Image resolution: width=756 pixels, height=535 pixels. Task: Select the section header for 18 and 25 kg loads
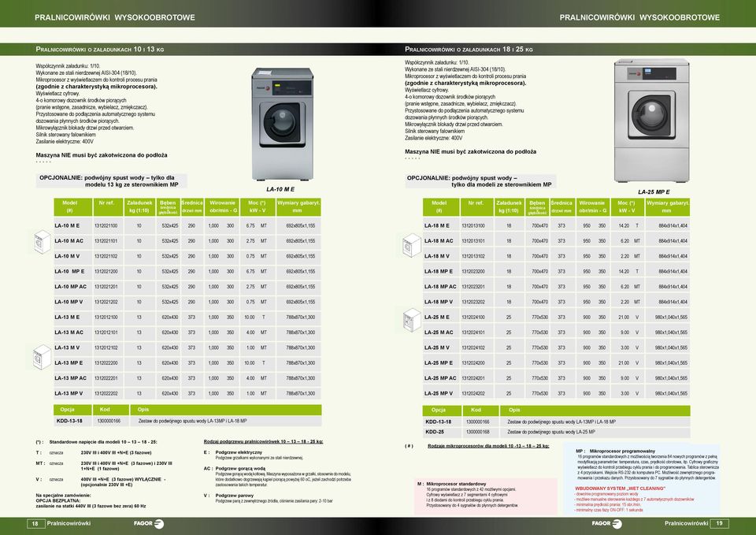tap(469, 49)
